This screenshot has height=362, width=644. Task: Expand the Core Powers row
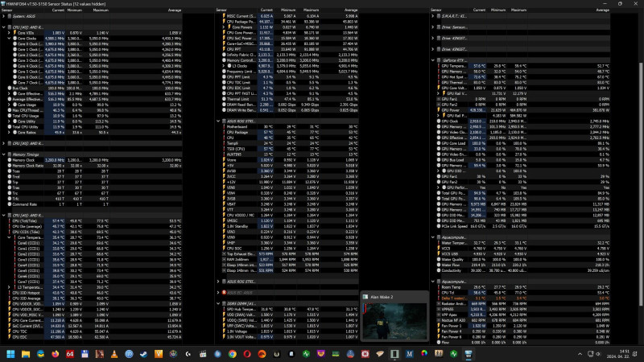click(x=224, y=27)
